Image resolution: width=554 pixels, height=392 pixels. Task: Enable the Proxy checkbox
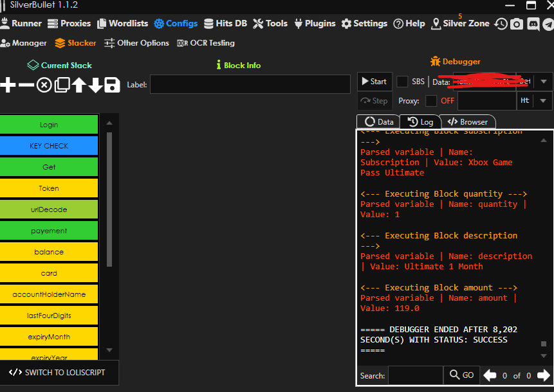[x=431, y=101]
